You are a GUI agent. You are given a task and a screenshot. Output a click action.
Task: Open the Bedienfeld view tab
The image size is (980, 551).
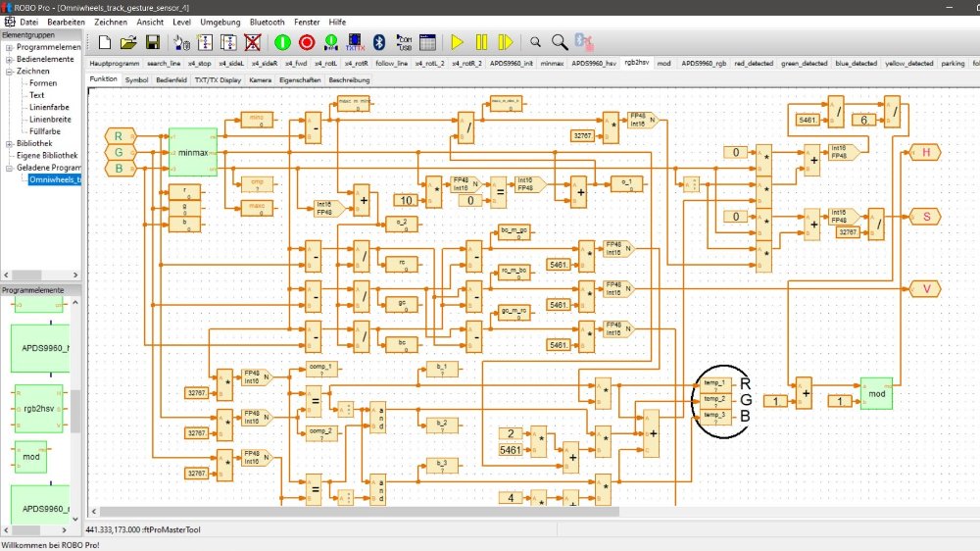(171, 80)
